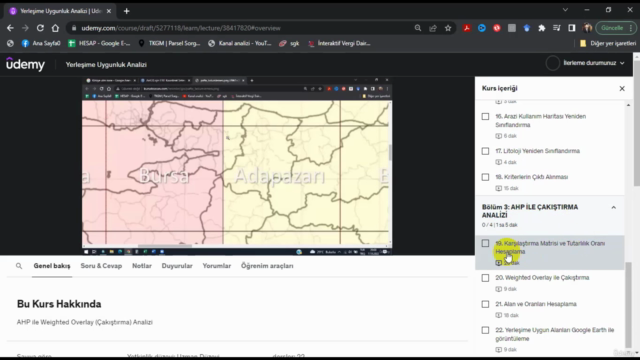Check lecture 19 Karşılaştırma Matrisi checkbox

485,243
